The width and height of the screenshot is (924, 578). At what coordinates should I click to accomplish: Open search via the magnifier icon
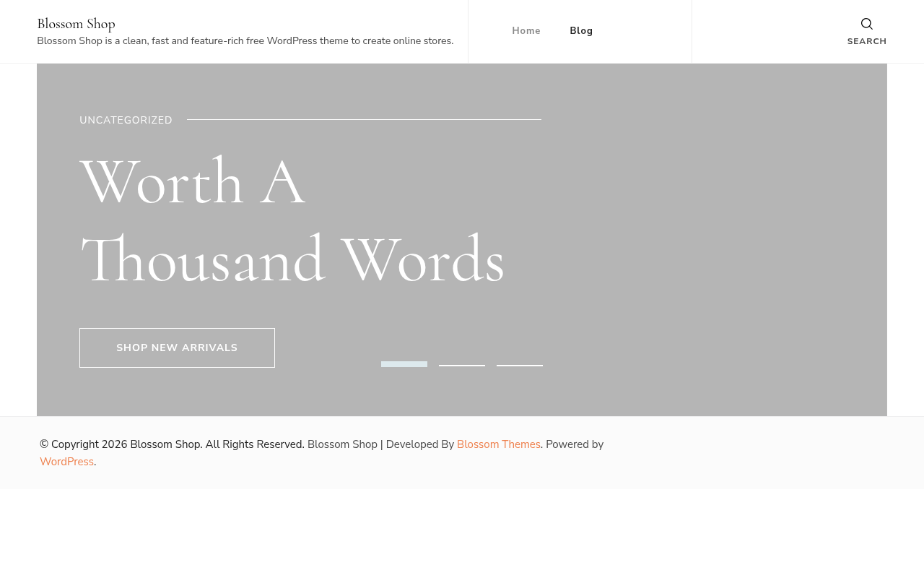[x=866, y=24]
